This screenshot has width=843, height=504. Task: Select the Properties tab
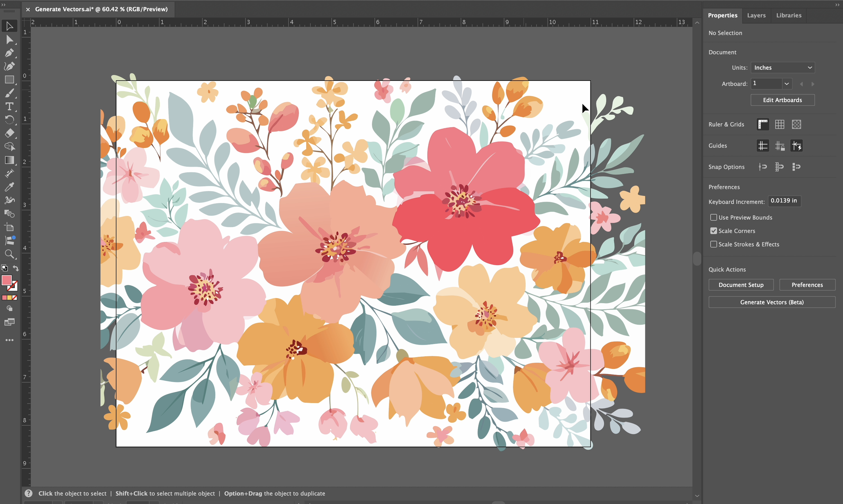coord(722,15)
